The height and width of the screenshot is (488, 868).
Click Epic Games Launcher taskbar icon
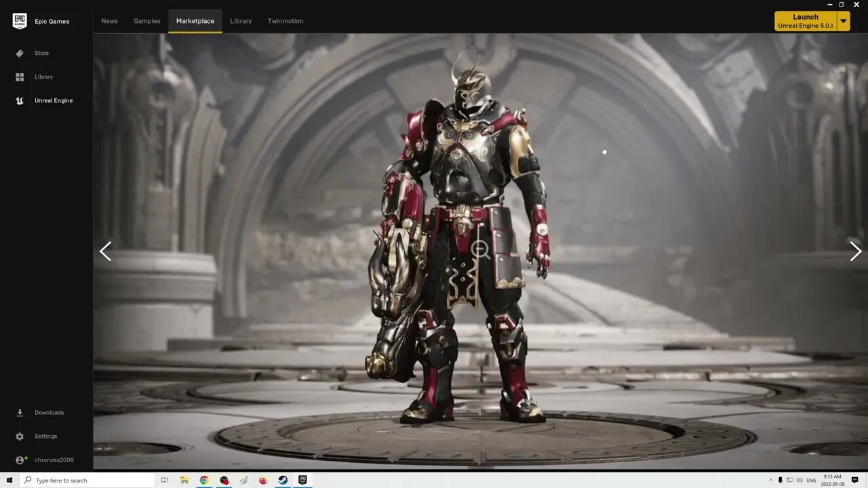pos(302,480)
